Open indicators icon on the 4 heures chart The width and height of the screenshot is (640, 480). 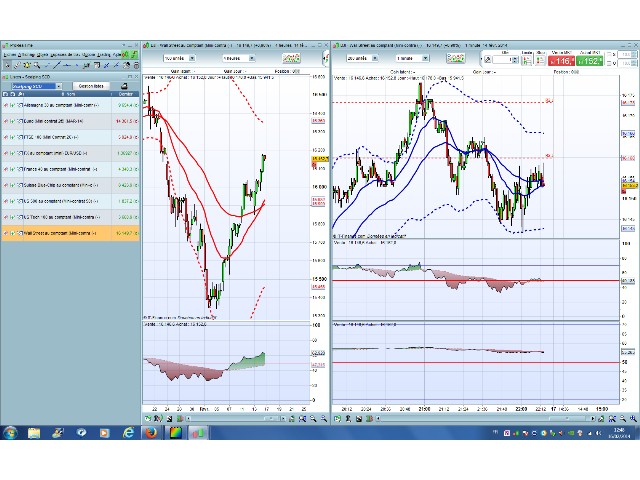(291, 58)
